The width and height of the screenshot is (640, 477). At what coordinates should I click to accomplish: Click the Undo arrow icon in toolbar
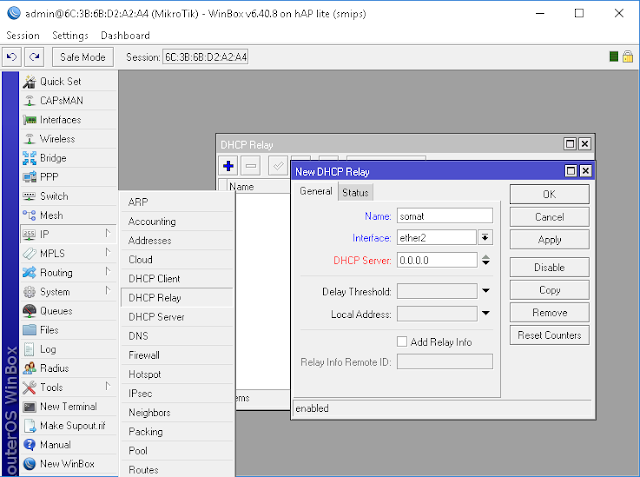[12, 57]
